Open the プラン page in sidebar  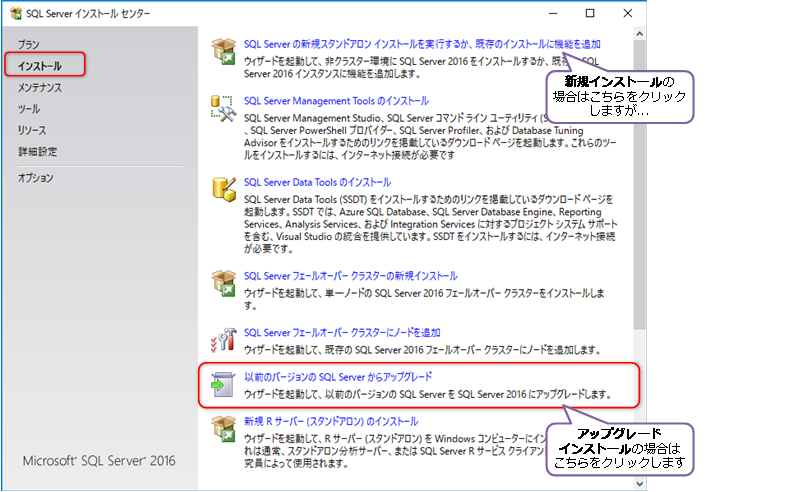(29, 44)
